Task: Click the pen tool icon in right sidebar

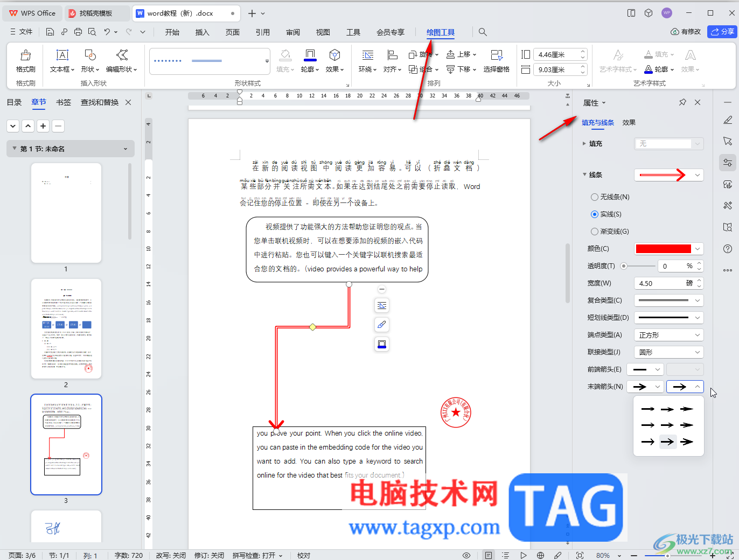Action: 728,120
